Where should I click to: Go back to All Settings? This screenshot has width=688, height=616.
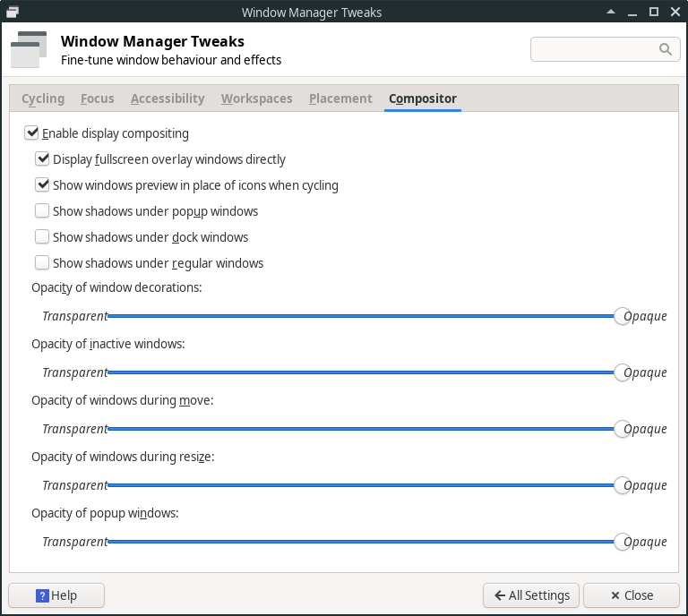531,595
